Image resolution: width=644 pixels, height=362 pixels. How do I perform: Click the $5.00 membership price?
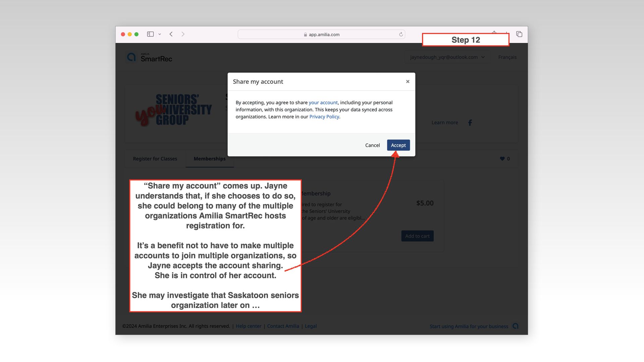(x=425, y=203)
